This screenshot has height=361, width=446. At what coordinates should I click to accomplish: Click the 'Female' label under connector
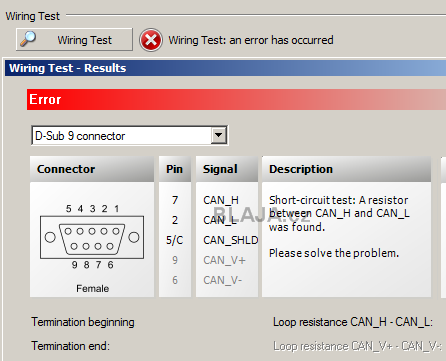point(92,288)
